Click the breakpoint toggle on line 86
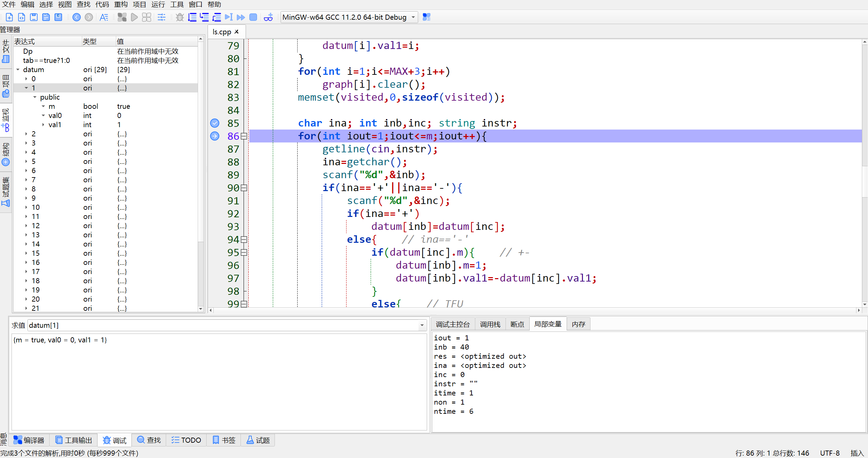868x458 pixels. coord(215,136)
